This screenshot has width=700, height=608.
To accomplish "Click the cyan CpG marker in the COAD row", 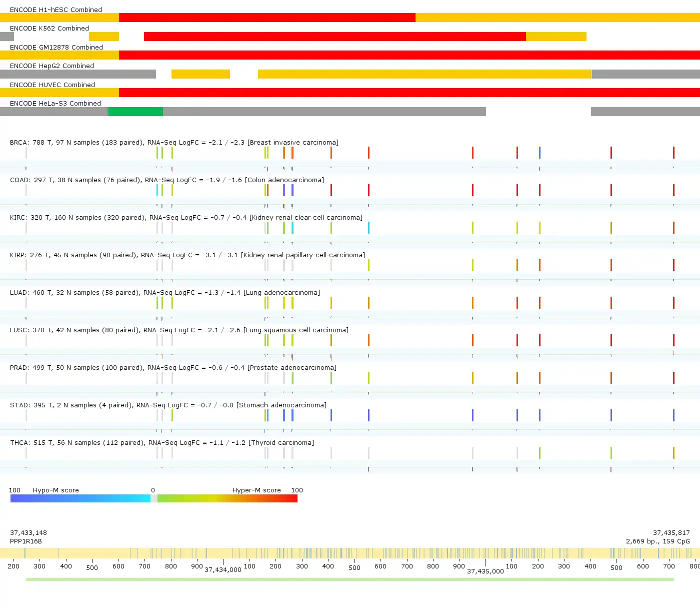I will (x=157, y=190).
